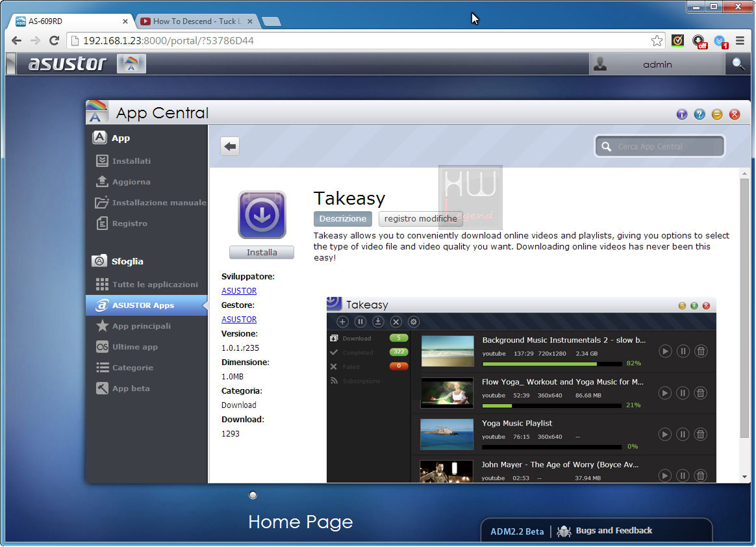The height and width of the screenshot is (547, 756).
Task: Click the Takeasy screenshot preview image
Action: 521,390
